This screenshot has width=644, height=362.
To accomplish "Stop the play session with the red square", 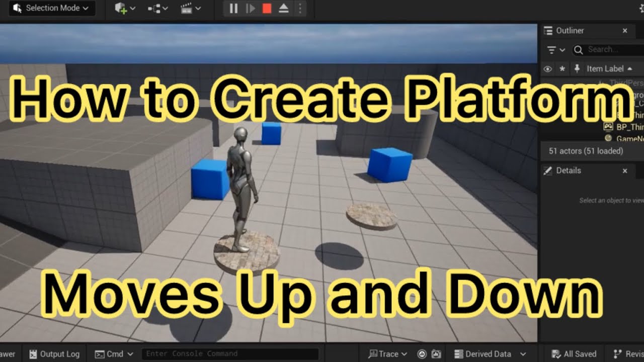I will pyautogui.click(x=267, y=9).
